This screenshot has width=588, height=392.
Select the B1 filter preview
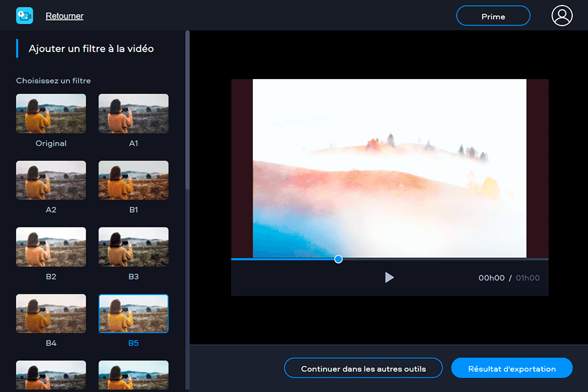(134, 180)
